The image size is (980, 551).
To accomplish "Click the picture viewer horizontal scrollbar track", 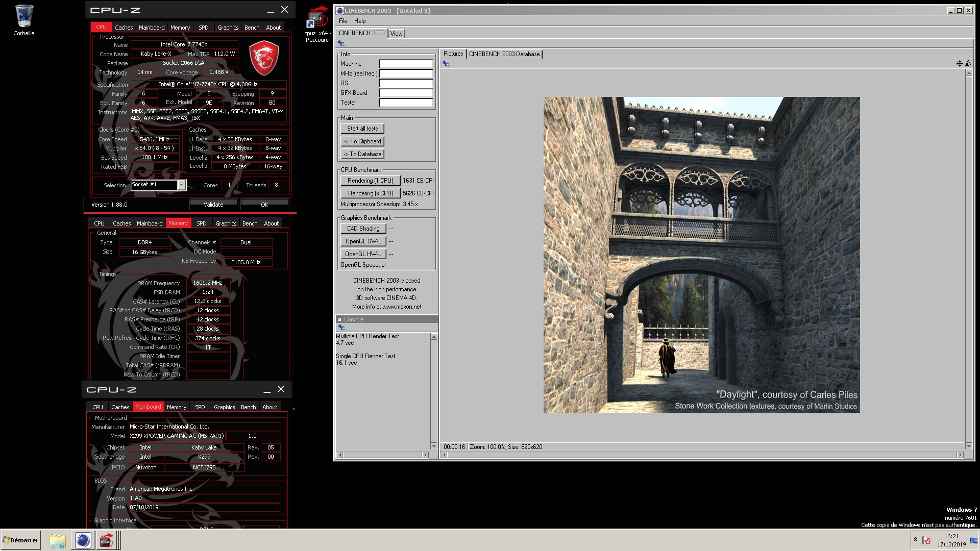I will [701, 455].
